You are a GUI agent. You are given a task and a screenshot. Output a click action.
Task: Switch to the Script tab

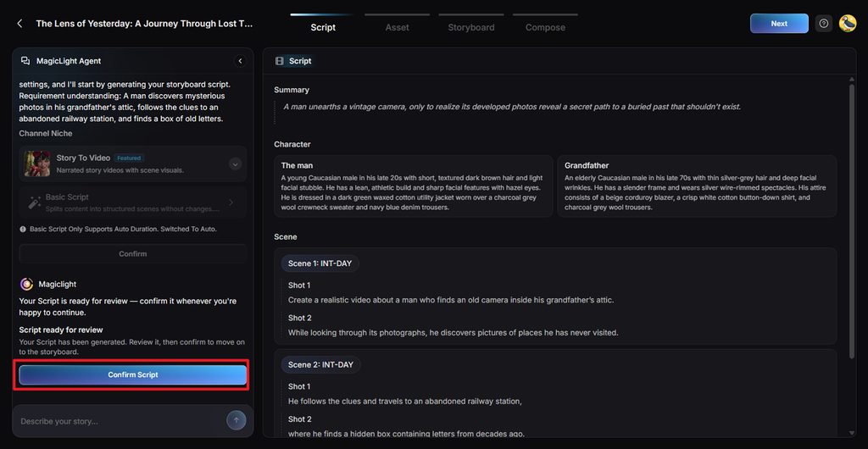click(323, 27)
